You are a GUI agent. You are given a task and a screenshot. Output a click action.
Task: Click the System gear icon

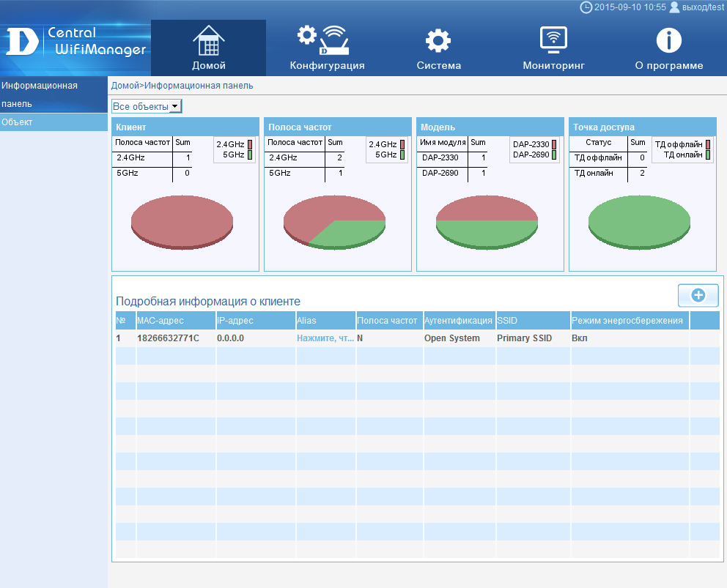point(438,41)
